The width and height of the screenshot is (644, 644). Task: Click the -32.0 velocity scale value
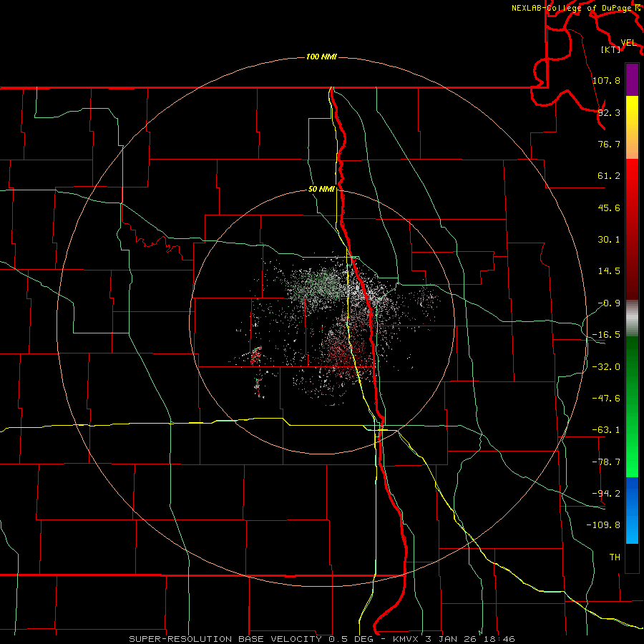(x=606, y=367)
